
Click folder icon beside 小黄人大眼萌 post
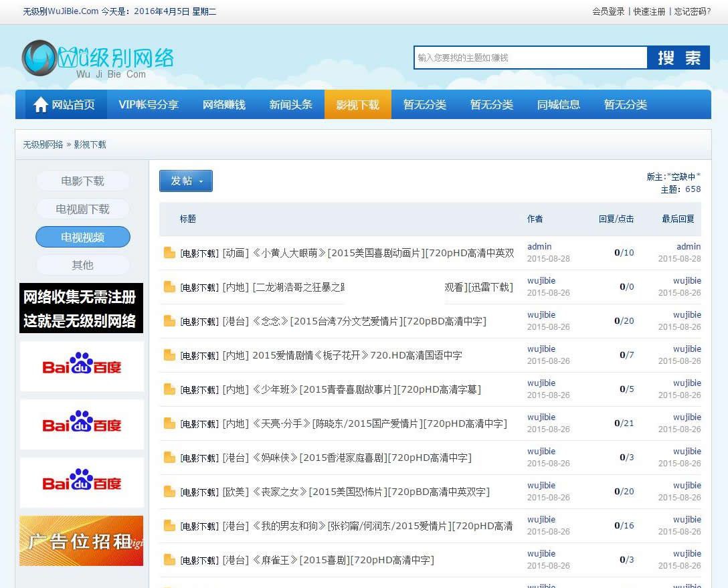(x=169, y=252)
